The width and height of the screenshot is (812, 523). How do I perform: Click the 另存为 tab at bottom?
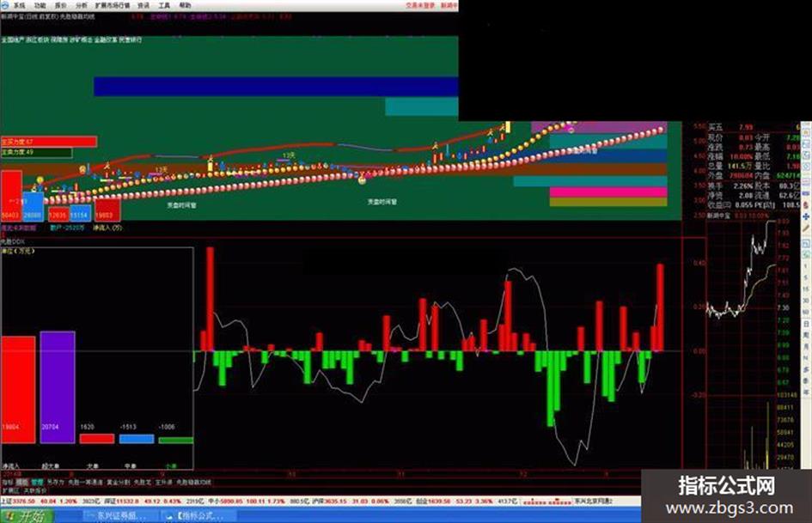(55, 482)
